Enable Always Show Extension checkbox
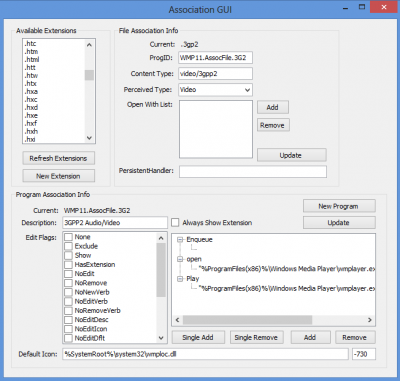Image resolution: width=400 pixels, height=381 pixels. click(175, 223)
